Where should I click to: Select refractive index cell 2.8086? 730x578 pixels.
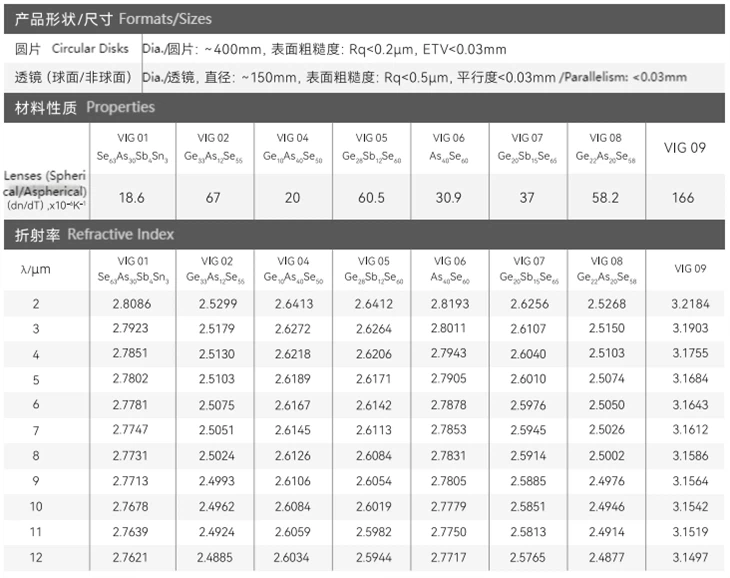[132, 303]
